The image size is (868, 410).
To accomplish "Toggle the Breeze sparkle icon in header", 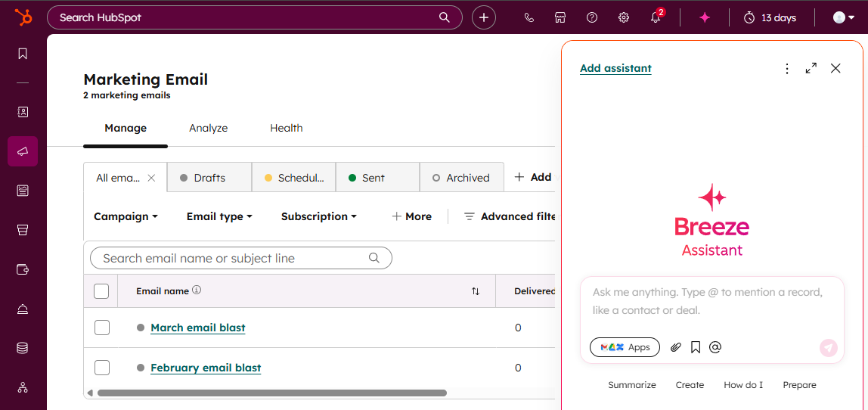I will pyautogui.click(x=705, y=17).
